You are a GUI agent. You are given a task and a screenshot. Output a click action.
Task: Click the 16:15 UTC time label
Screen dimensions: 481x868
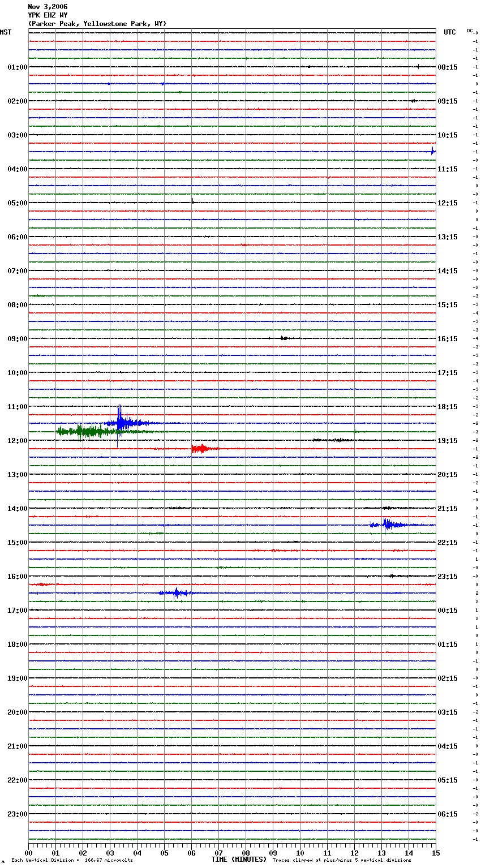(448, 339)
